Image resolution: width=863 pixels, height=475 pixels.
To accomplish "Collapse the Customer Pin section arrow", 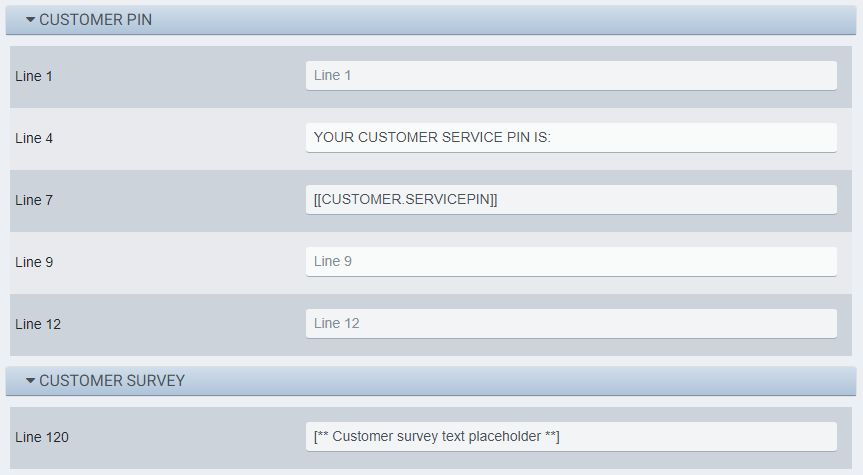I will coord(30,20).
